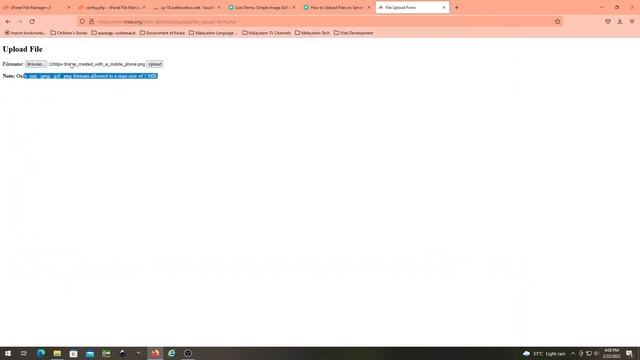Open the Mail app from the taskbar
This screenshot has height=360, width=640.
pyautogui.click(x=90, y=353)
